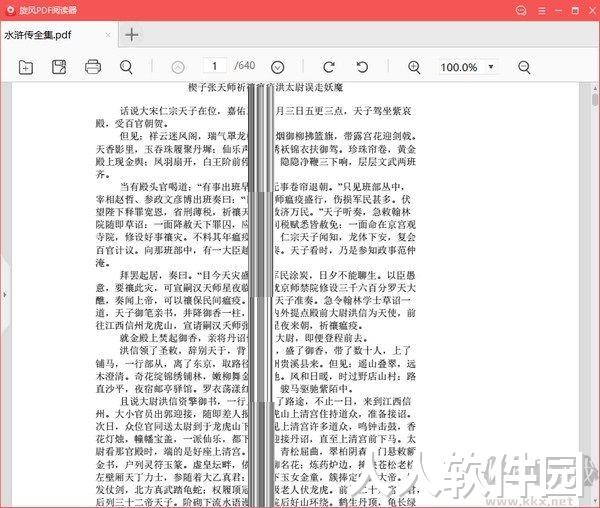Click the app logo in title bar
The height and width of the screenshot is (508, 600).
(11, 10)
